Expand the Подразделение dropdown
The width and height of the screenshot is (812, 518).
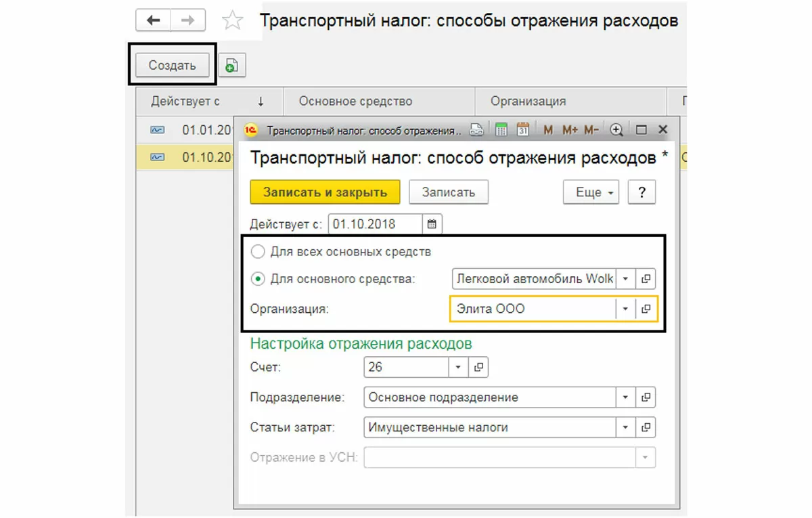(626, 397)
